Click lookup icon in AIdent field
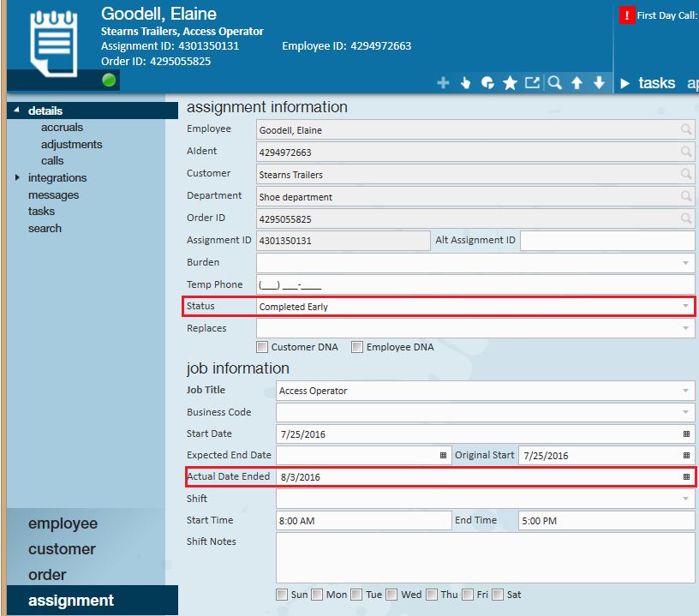Viewport: 699px width, 616px height. coord(686,152)
